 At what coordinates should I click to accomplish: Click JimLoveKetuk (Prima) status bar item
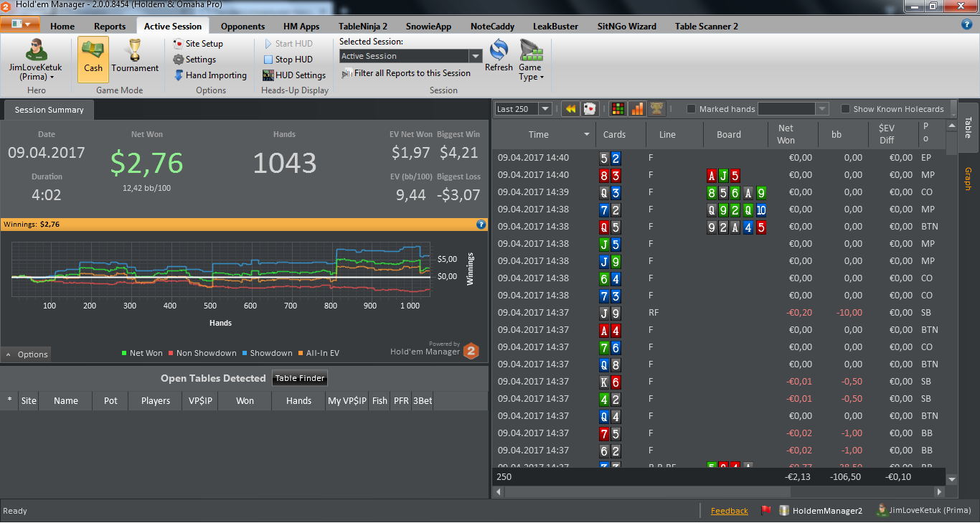click(x=924, y=511)
